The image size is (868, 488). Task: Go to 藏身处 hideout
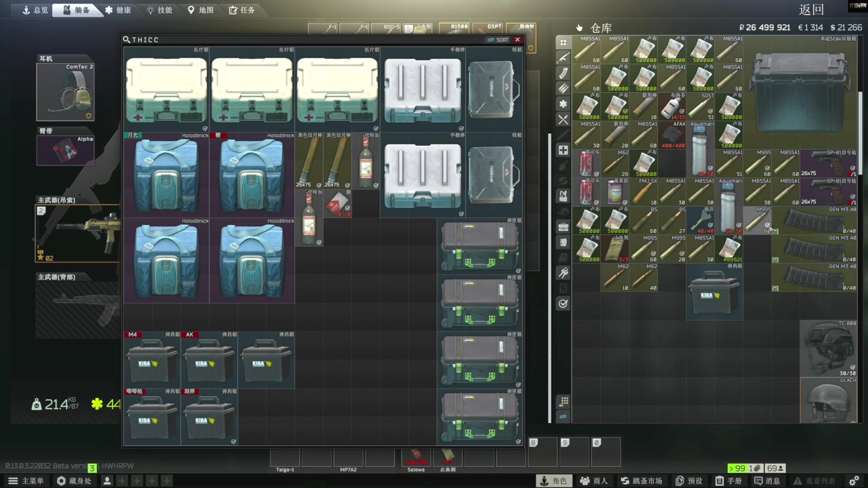tap(75, 481)
